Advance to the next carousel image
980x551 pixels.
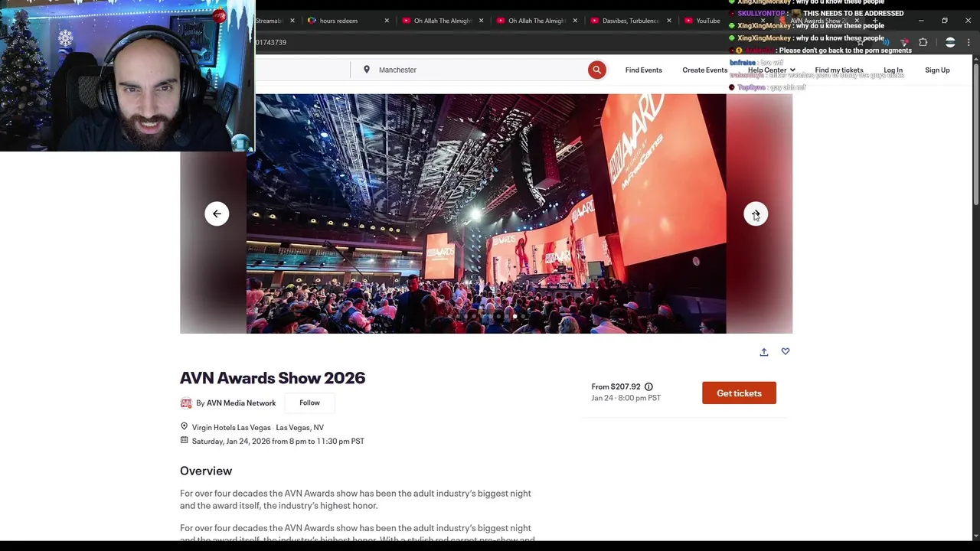756,214
